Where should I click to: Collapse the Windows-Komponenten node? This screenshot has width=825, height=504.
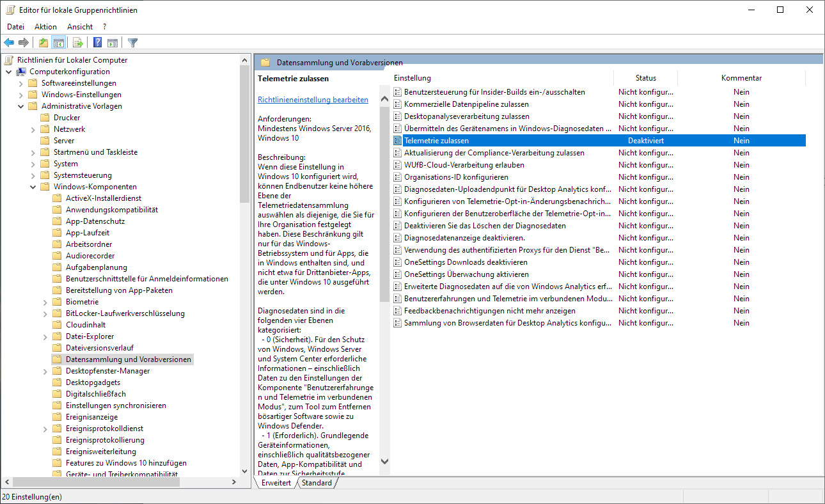[33, 187]
